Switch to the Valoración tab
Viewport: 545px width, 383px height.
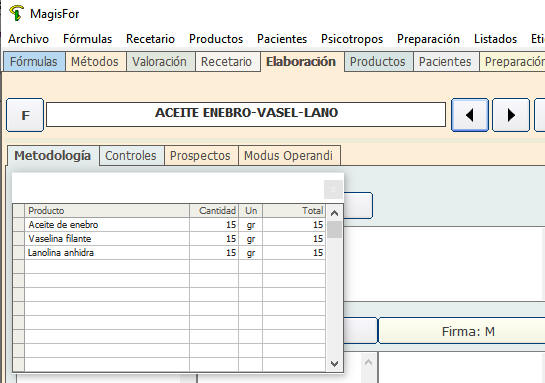click(160, 62)
